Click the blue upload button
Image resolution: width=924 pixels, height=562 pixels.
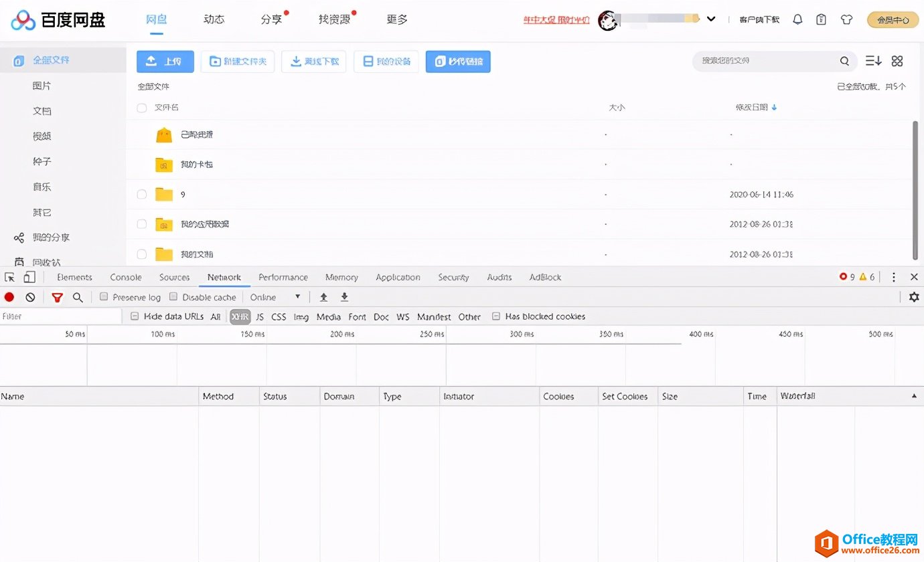click(x=165, y=62)
